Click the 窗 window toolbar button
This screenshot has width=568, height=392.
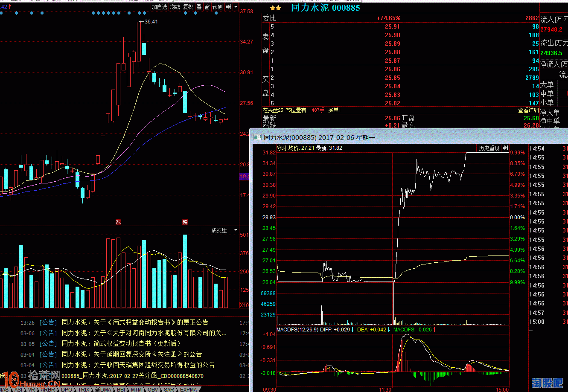207,7
